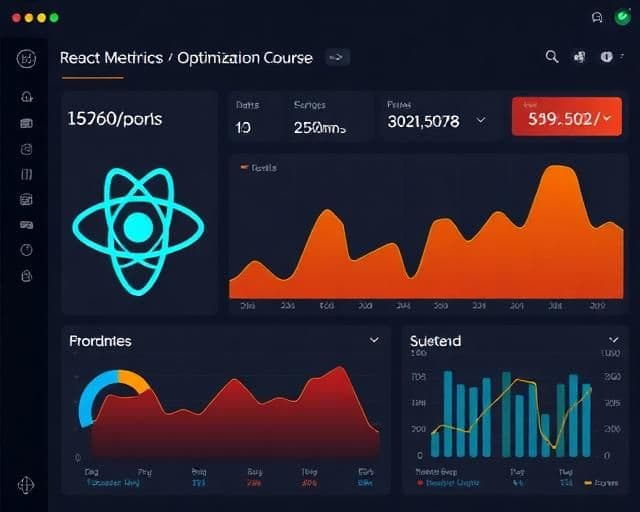Screen dimensions: 640x512
Task: Click the cyan React atom logo
Action: [x=138, y=231]
